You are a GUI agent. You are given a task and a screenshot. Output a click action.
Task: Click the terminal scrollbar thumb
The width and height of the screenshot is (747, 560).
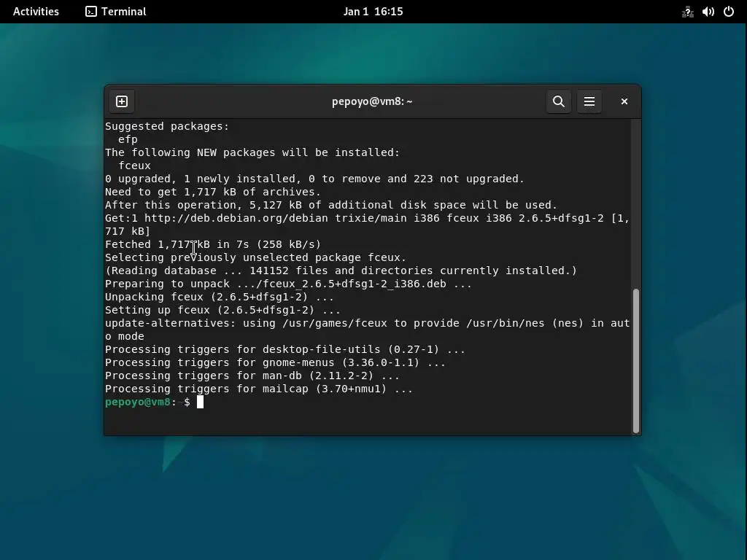coord(635,360)
